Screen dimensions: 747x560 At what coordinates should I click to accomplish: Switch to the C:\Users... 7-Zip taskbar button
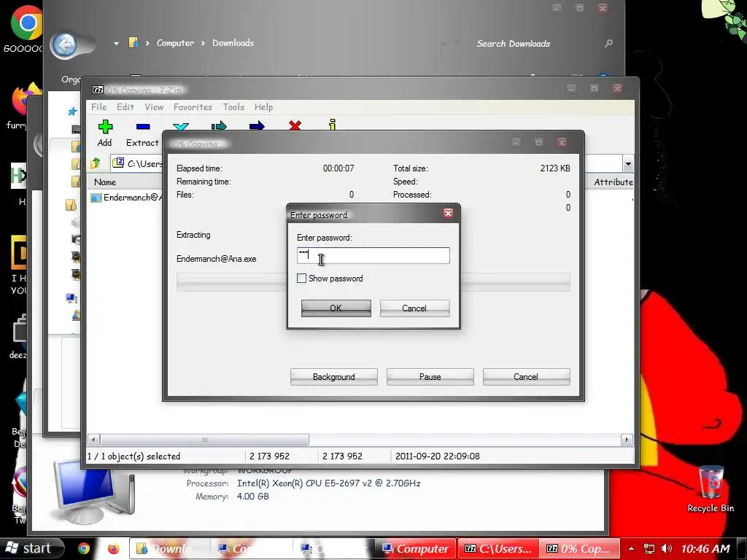tap(498, 548)
